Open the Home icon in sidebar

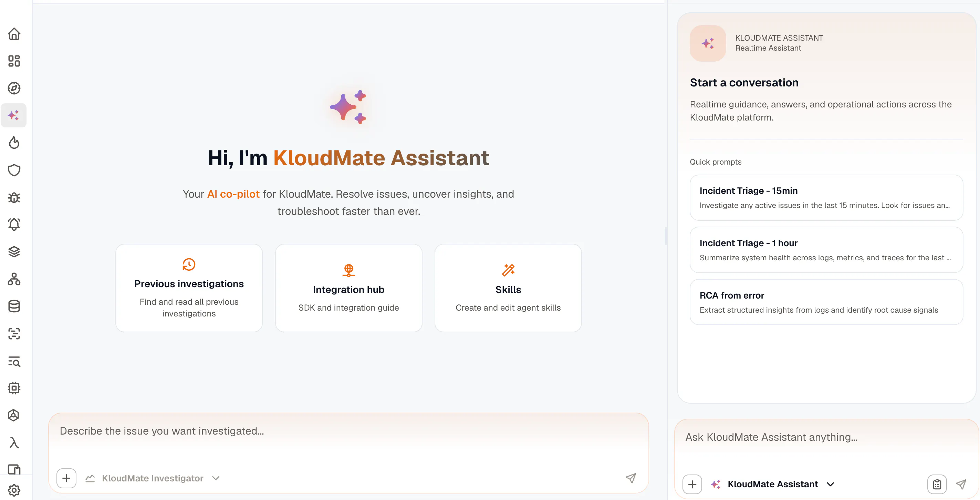pos(14,34)
